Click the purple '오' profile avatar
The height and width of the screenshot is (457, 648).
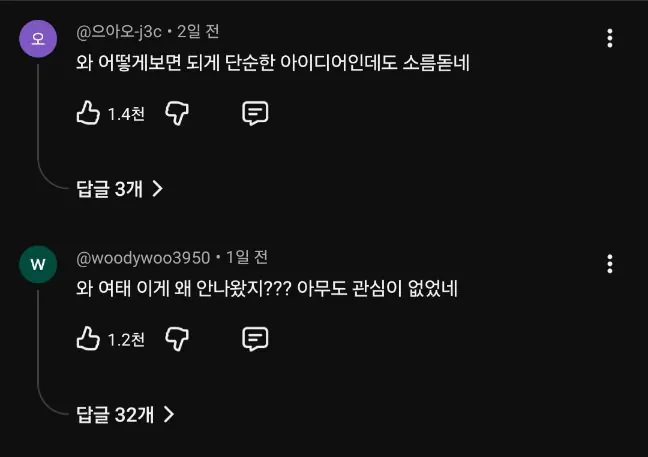[x=38, y=39]
